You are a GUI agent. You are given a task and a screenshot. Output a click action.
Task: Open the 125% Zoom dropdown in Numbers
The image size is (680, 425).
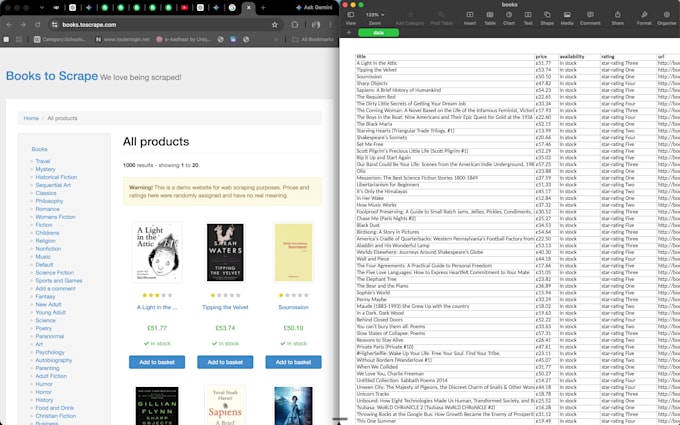coord(375,18)
